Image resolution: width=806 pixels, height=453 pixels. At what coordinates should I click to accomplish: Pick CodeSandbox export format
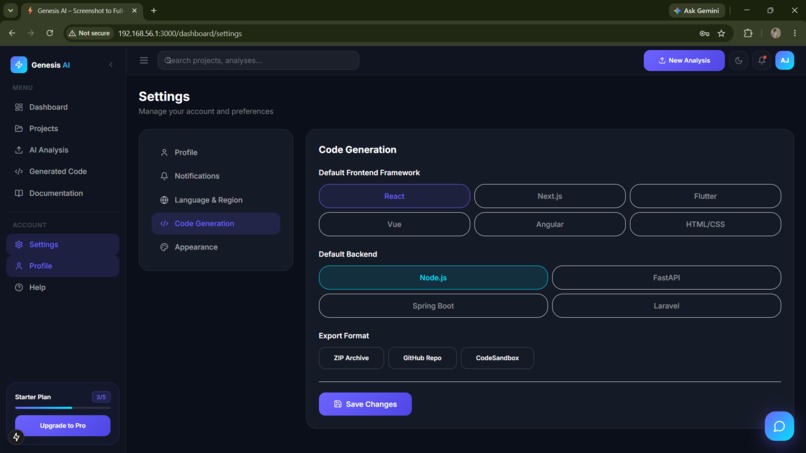(497, 358)
